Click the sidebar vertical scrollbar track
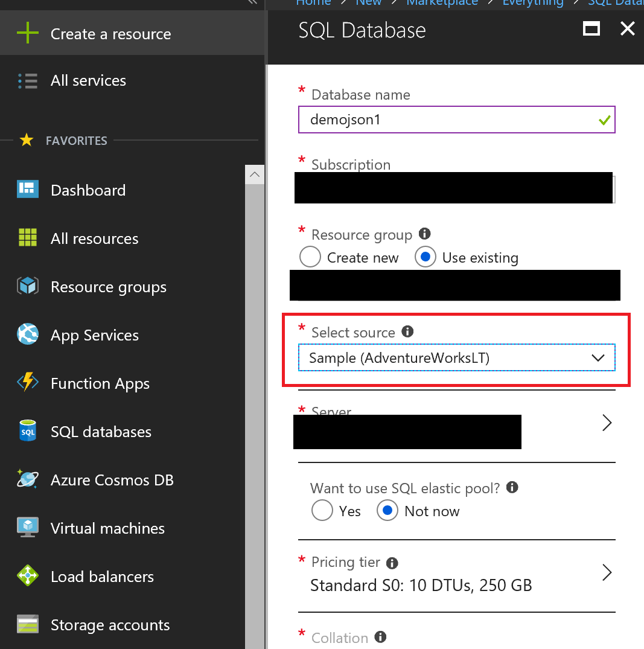Image resolution: width=644 pixels, height=649 pixels. point(255,416)
